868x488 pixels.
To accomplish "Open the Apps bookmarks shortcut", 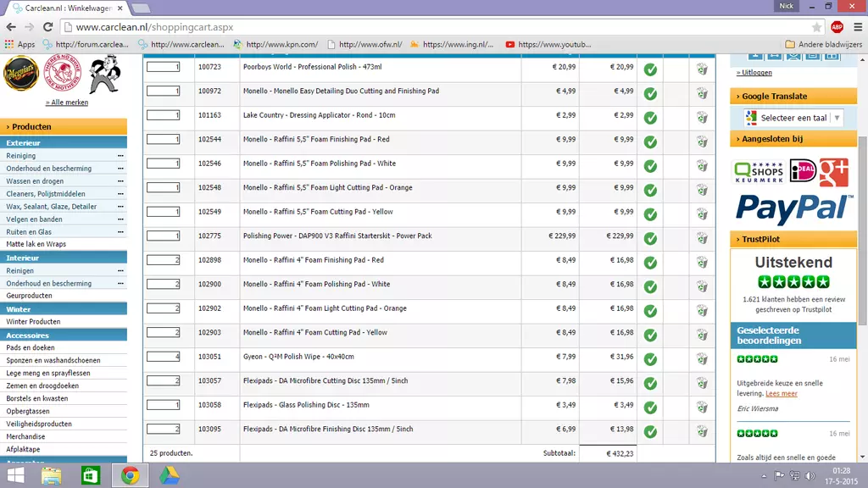I will coord(20,44).
